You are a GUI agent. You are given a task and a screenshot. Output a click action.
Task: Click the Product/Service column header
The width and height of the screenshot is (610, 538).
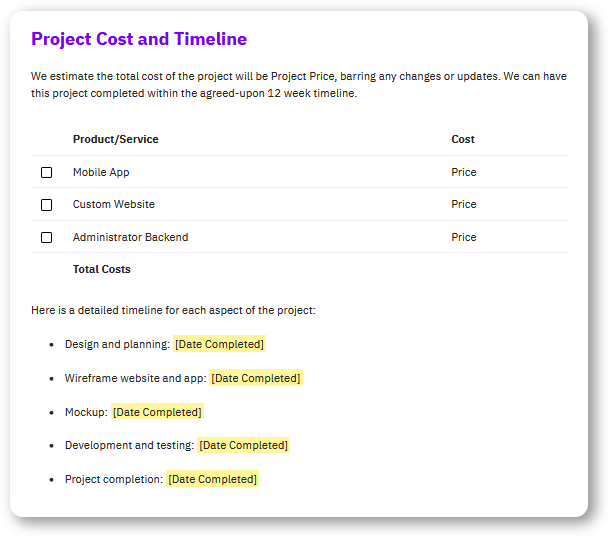[116, 139]
